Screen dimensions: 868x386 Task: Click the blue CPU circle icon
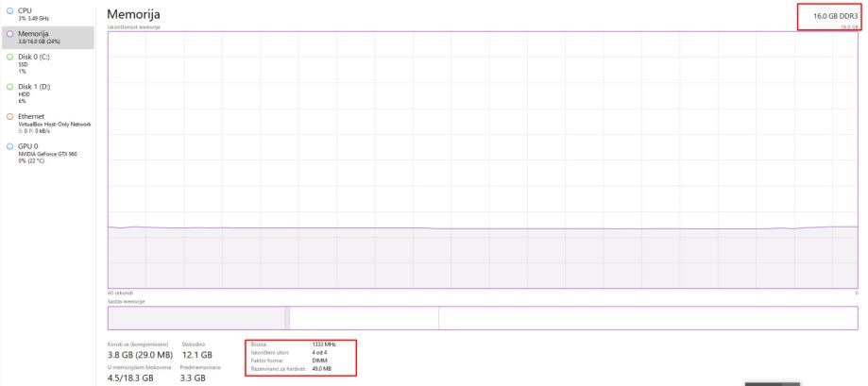pos(9,10)
